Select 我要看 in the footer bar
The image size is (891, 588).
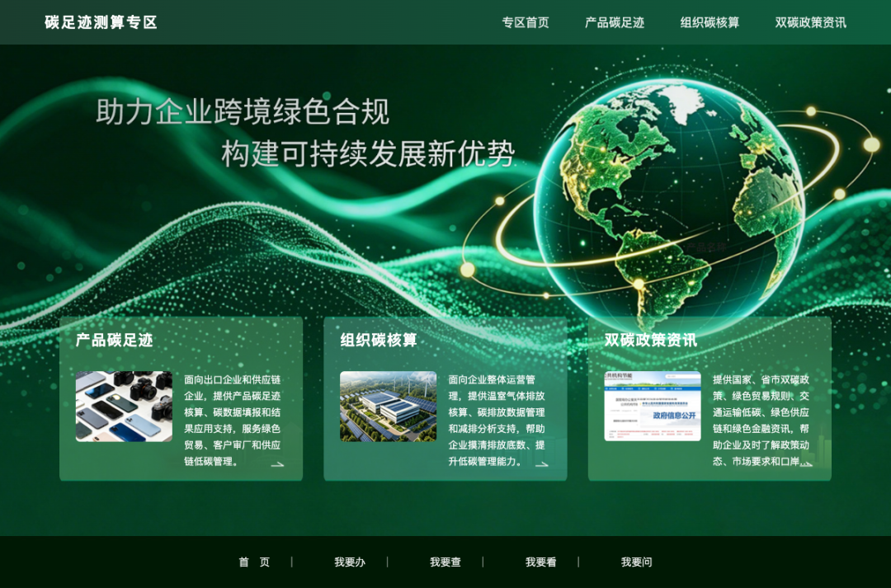point(540,562)
